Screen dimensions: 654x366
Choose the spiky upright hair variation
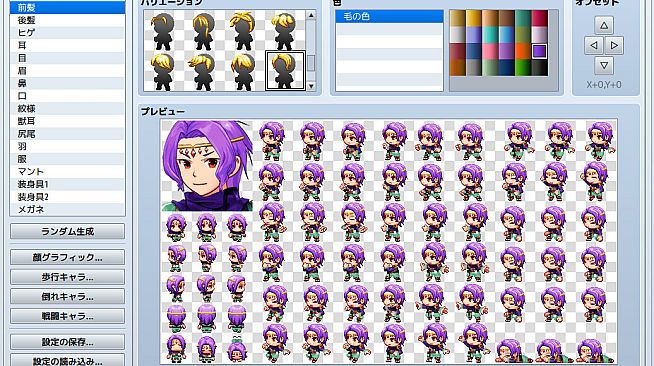pyautogui.click(x=244, y=31)
